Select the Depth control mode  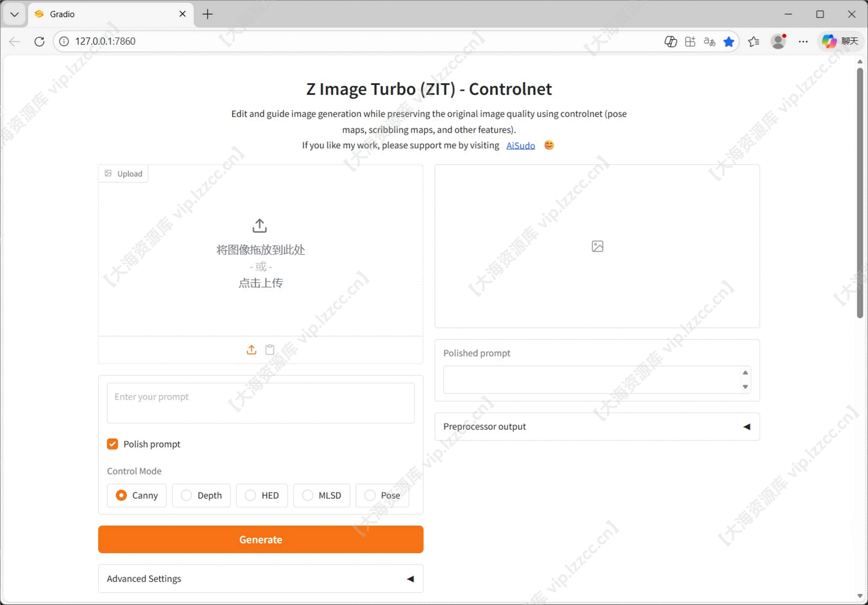pyautogui.click(x=201, y=495)
